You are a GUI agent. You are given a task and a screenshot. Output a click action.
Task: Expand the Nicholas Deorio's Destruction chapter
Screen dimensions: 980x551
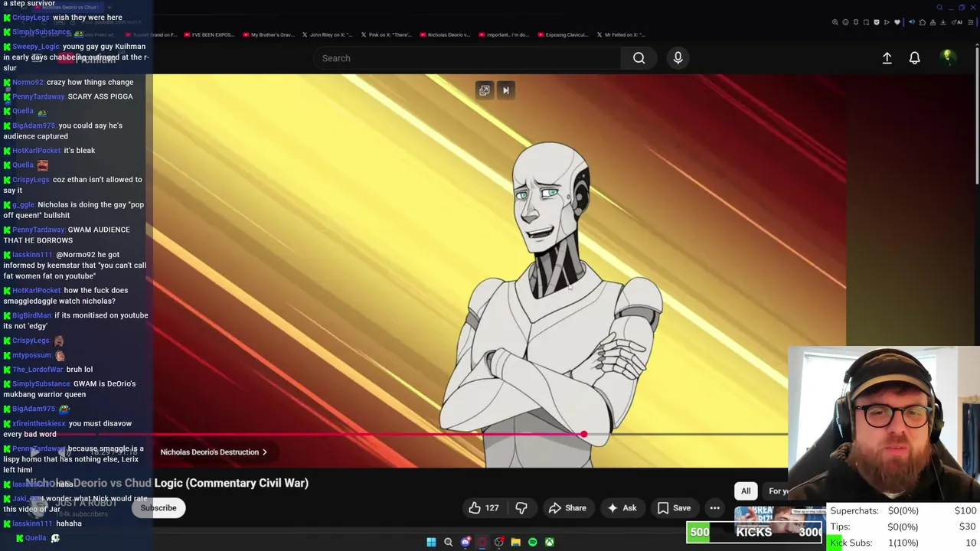(x=214, y=452)
